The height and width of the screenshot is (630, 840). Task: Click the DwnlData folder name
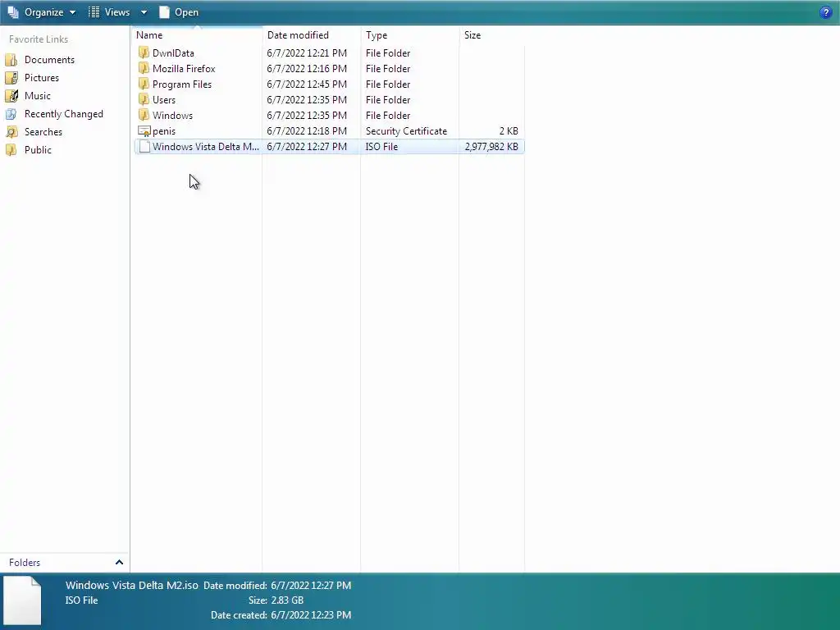pos(173,53)
